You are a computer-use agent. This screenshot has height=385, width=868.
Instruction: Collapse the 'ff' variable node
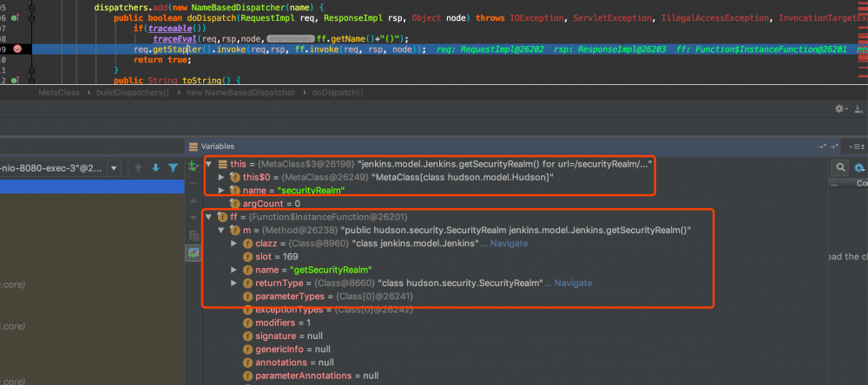click(x=208, y=217)
